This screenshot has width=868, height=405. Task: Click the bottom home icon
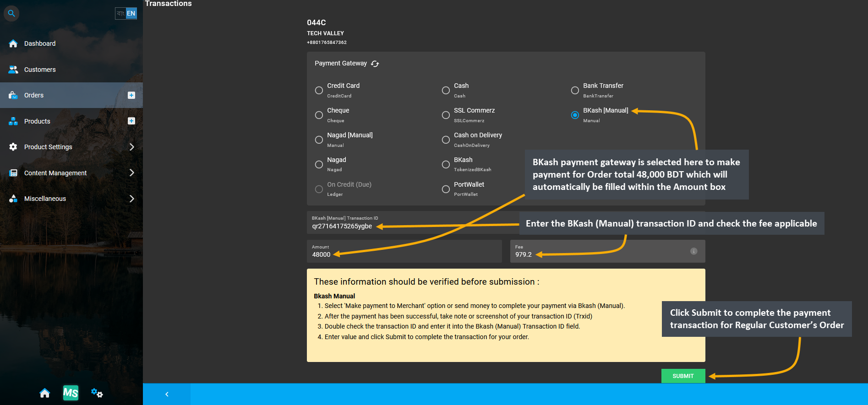(44, 393)
